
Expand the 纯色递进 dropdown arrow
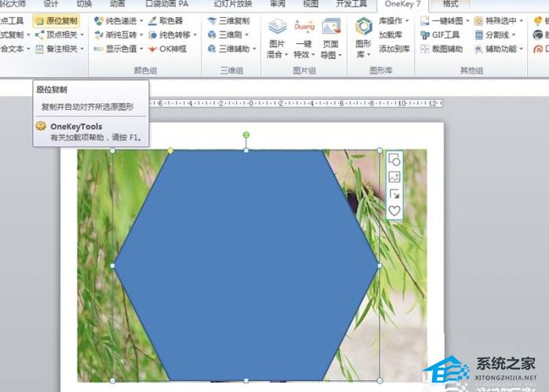[x=141, y=21]
